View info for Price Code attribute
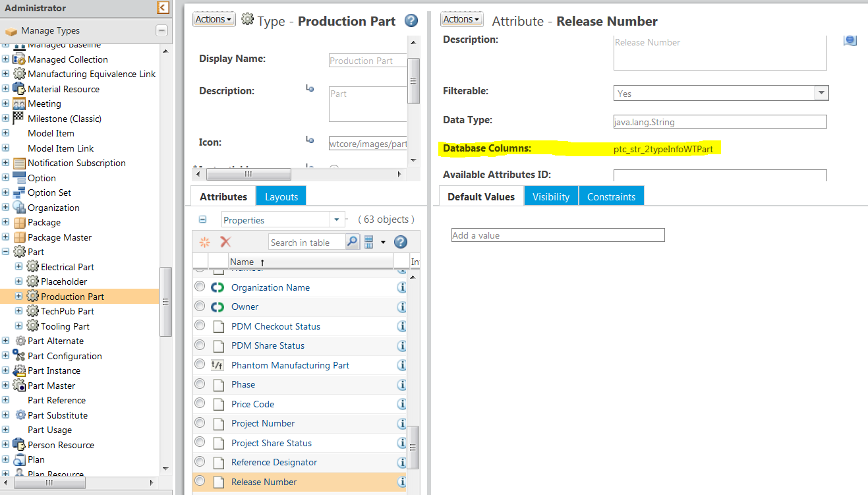The image size is (868, 495). click(401, 404)
